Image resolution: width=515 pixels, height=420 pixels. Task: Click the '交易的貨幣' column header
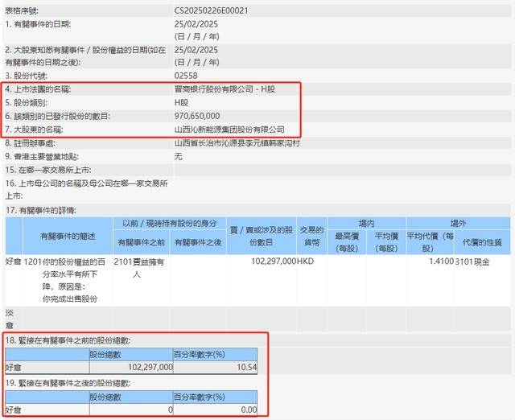(311, 236)
